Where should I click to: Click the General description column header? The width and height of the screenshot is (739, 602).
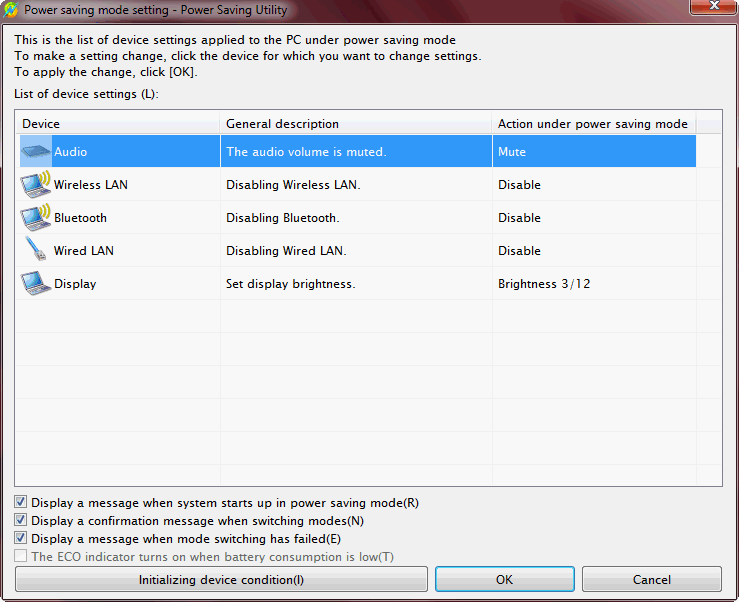pos(356,124)
